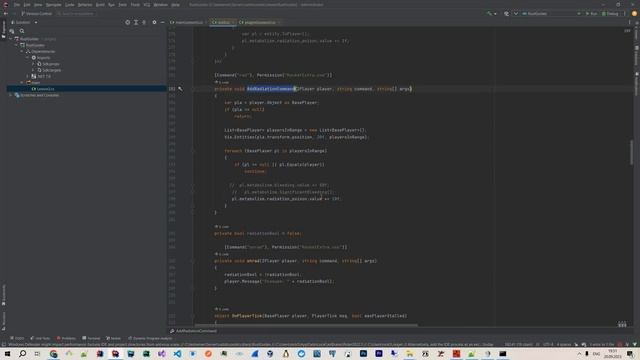The image size is (640, 360).
Task: Click the horizontal editor scrollbar
Action: [x=306, y=325]
